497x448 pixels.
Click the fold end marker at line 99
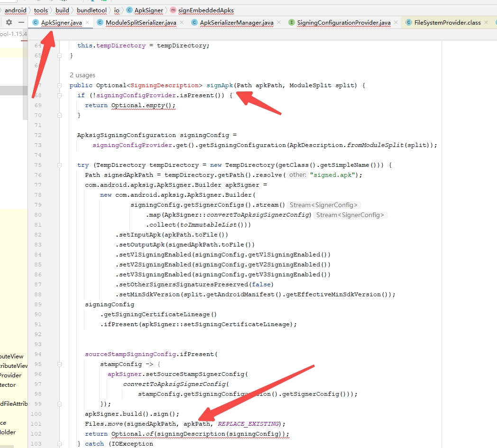pos(59,404)
